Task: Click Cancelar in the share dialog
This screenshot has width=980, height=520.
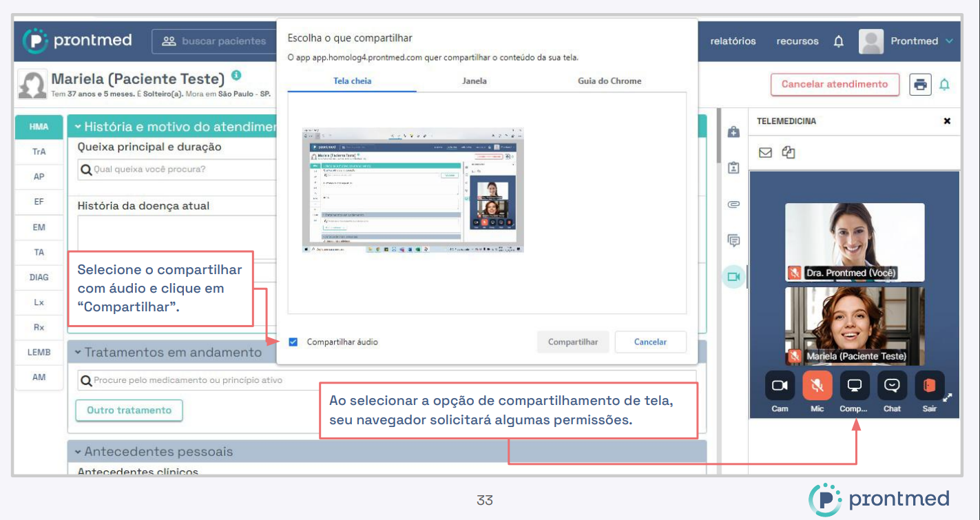Action: [650, 342]
